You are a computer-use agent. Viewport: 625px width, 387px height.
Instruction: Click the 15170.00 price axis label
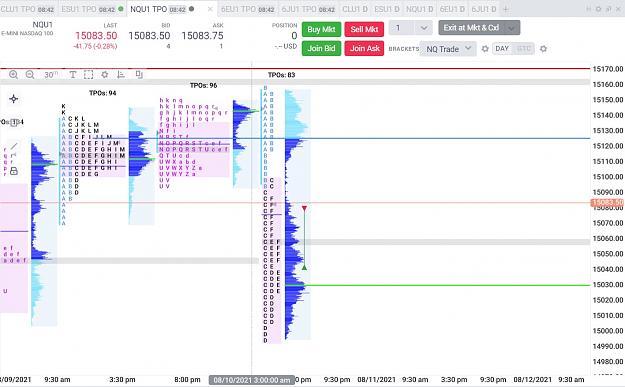point(608,69)
